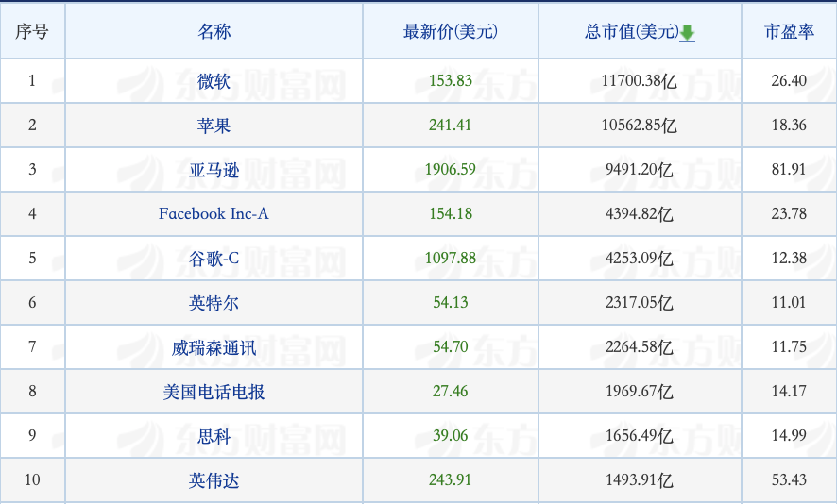Click the 名称 column header
837x504 pixels.
point(214,31)
